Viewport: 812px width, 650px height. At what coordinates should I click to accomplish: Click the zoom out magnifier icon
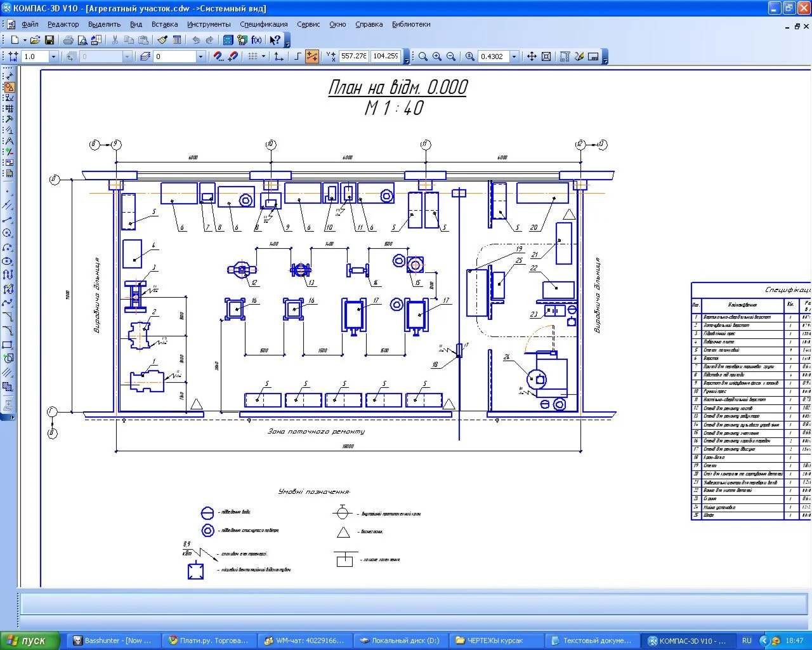click(x=451, y=56)
